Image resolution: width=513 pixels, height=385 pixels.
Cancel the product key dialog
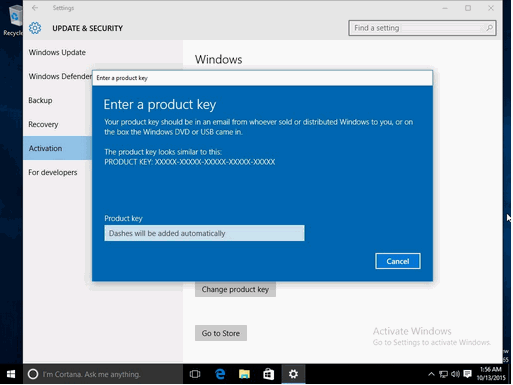[398, 261]
